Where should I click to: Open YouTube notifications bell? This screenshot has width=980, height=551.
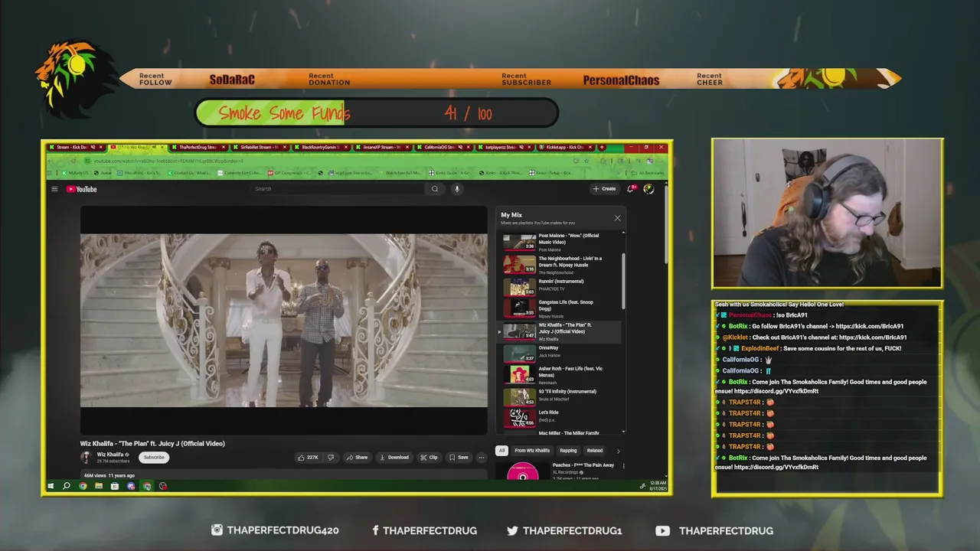click(x=631, y=188)
